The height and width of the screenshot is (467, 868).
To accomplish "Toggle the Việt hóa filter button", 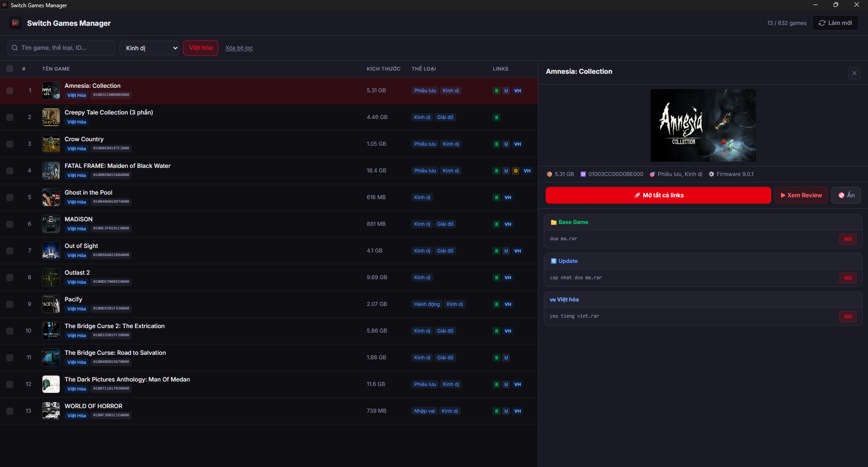I will (x=201, y=48).
